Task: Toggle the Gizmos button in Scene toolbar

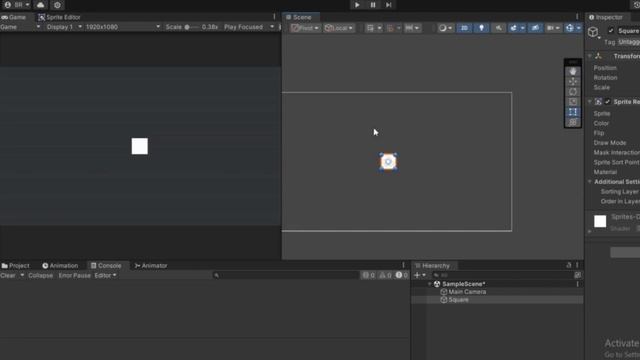Action: point(570,28)
